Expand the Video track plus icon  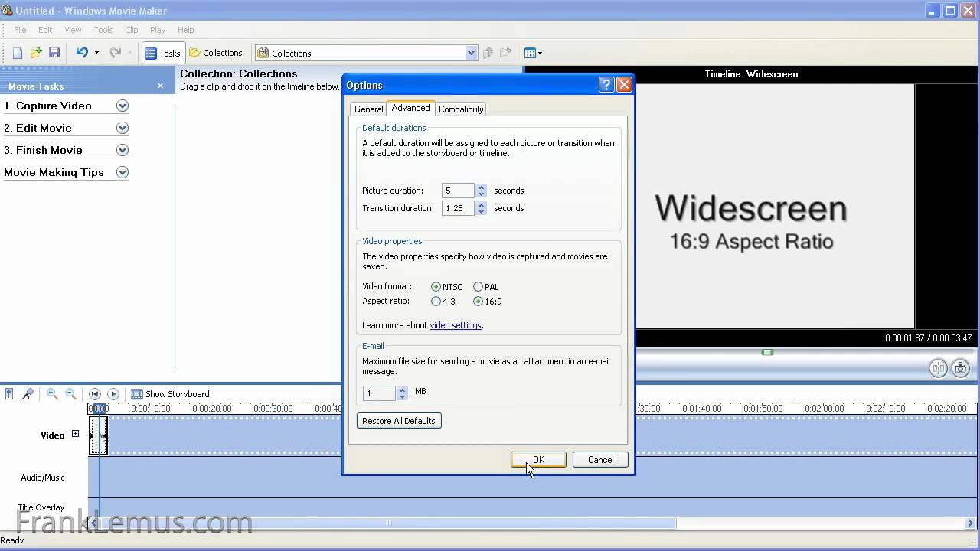(75, 434)
